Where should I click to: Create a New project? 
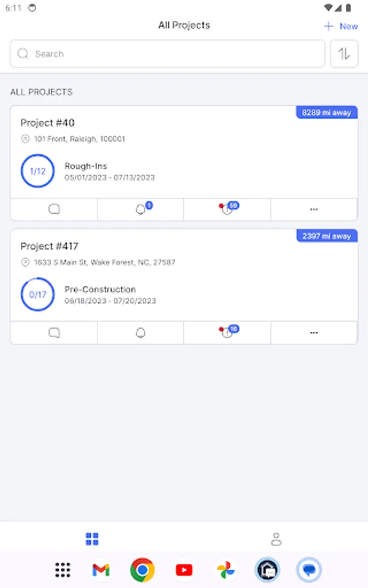pyautogui.click(x=341, y=26)
